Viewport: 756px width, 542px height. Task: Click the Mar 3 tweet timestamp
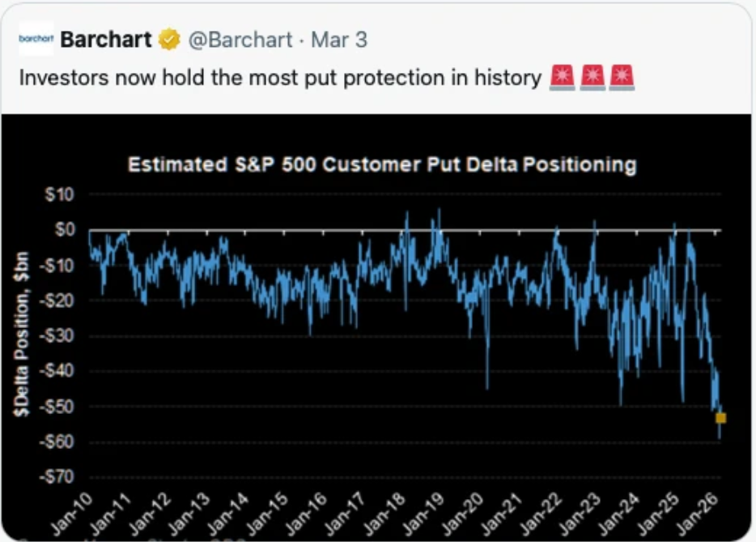[339, 39]
